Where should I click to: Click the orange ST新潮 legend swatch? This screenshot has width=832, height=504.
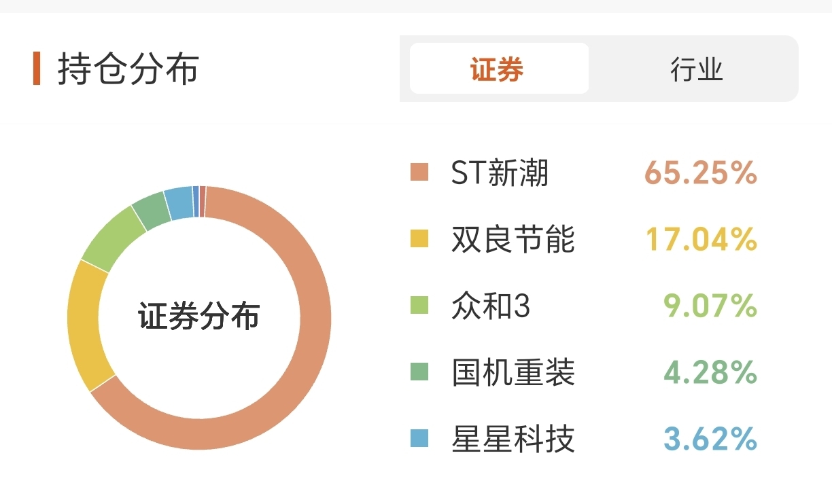(419, 173)
